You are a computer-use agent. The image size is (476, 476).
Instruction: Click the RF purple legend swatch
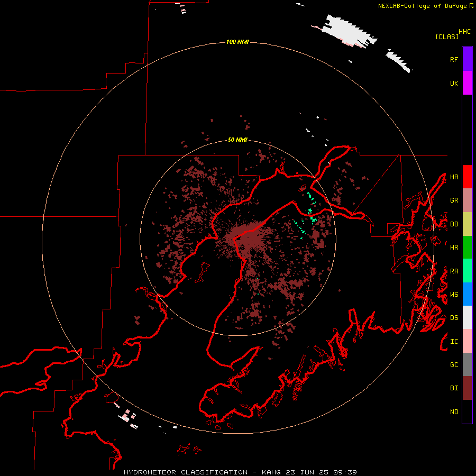tap(467, 59)
